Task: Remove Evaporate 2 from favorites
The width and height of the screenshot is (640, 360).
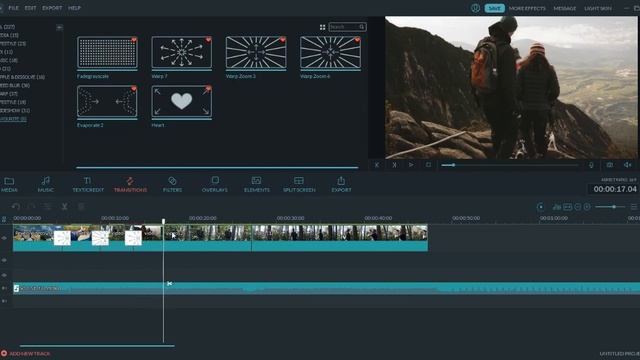Action: click(x=134, y=89)
